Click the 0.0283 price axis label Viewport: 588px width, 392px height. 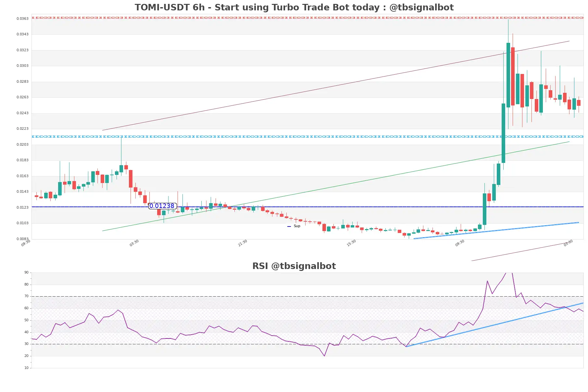pos(22,81)
